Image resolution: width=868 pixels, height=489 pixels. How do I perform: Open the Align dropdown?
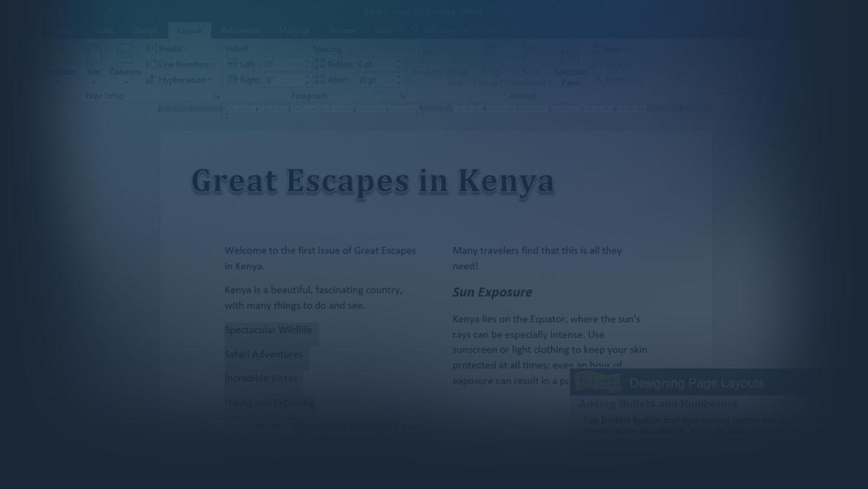click(x=611, y=49)
